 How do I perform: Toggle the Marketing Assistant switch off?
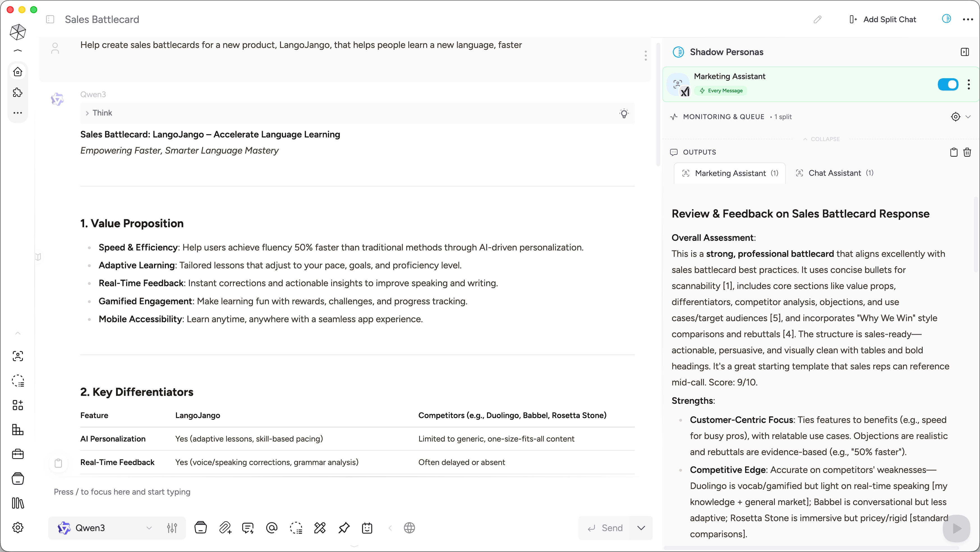click(x=948, y=84)
